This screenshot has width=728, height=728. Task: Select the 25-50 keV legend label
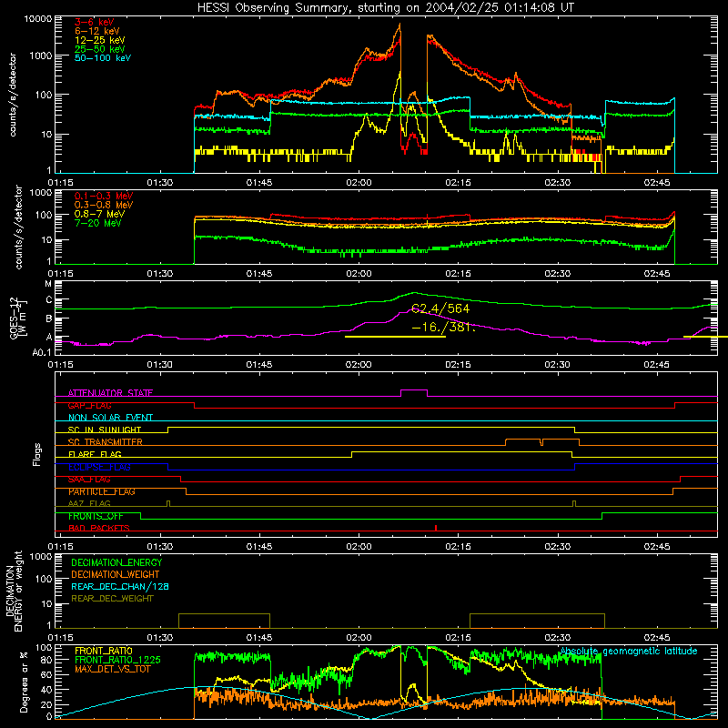(x=99, y=49)
